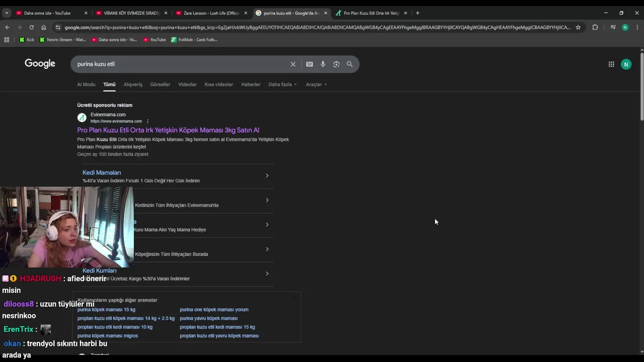This screenshot has width=644, height=362.
Task: Open the 'Daha sonra izle - Yo...' bookmark
Action: coord(114,40)
